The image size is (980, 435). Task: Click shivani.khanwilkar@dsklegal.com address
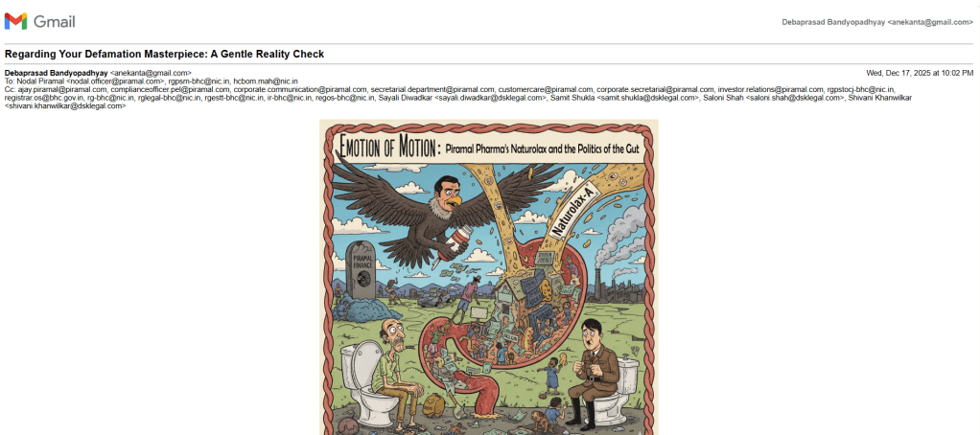65,106
